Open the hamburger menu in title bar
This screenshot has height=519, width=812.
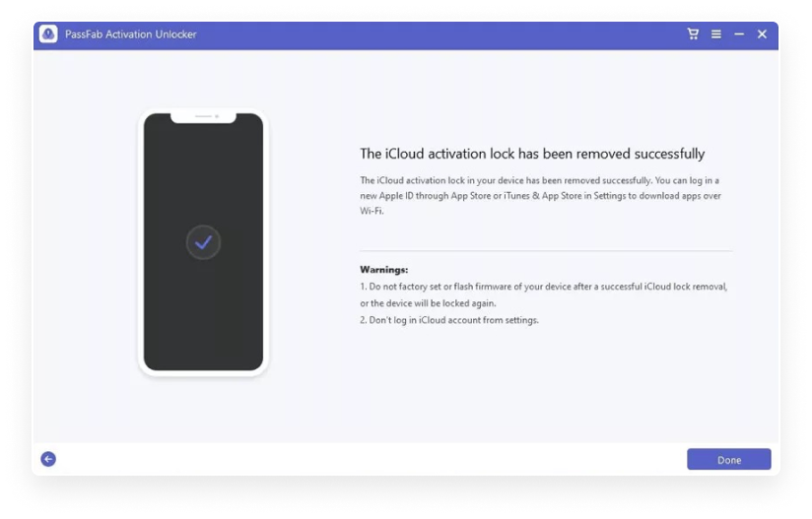[716, 34]
